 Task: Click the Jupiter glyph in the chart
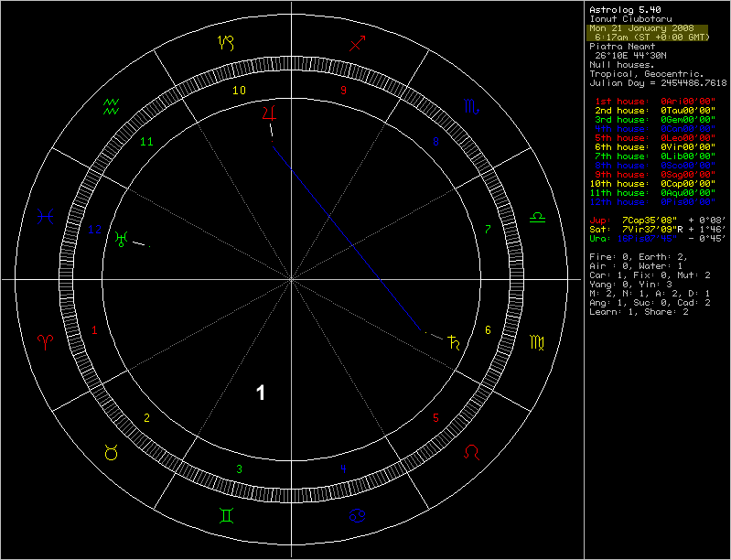[268, 113]
